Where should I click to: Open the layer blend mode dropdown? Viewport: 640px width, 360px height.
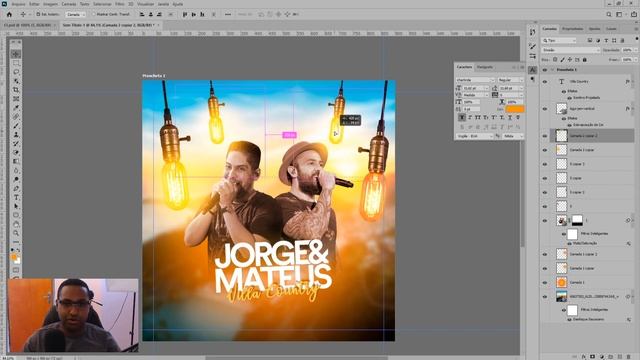571,50
